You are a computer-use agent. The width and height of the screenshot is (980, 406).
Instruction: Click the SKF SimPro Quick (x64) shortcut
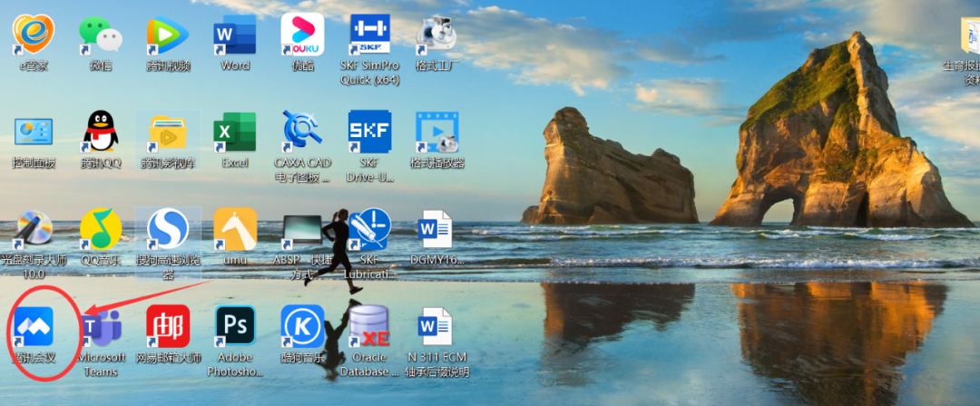[x=369, y=35]
